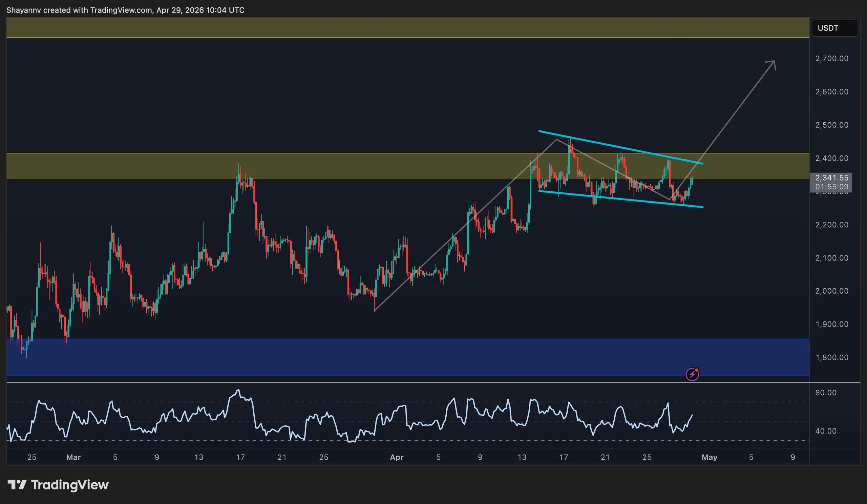Click the current price label 2,341.55
Image resolution: width=867 pixels, height=504 pixels.
(832, 178)
